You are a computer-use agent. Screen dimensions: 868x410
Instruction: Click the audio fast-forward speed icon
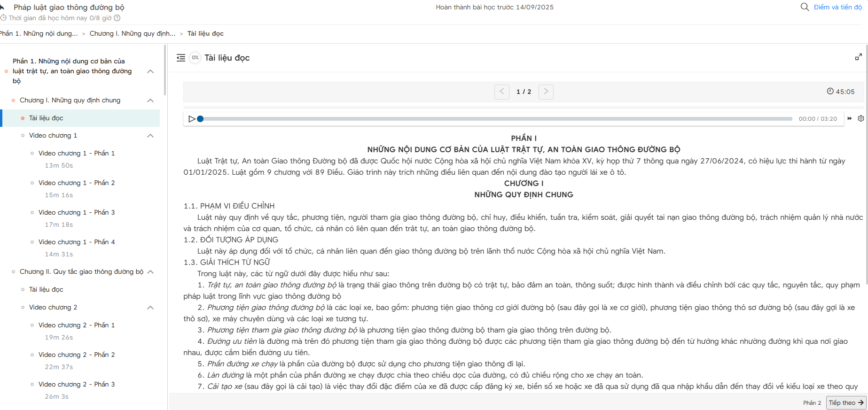(x=850, y=118)
